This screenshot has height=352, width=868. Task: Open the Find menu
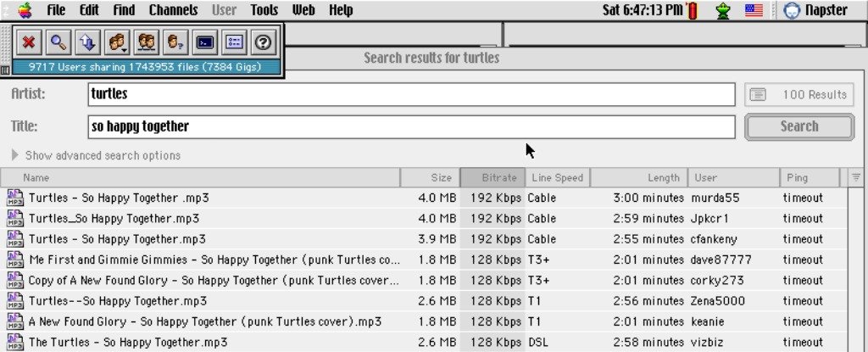(x=124, y=10)
